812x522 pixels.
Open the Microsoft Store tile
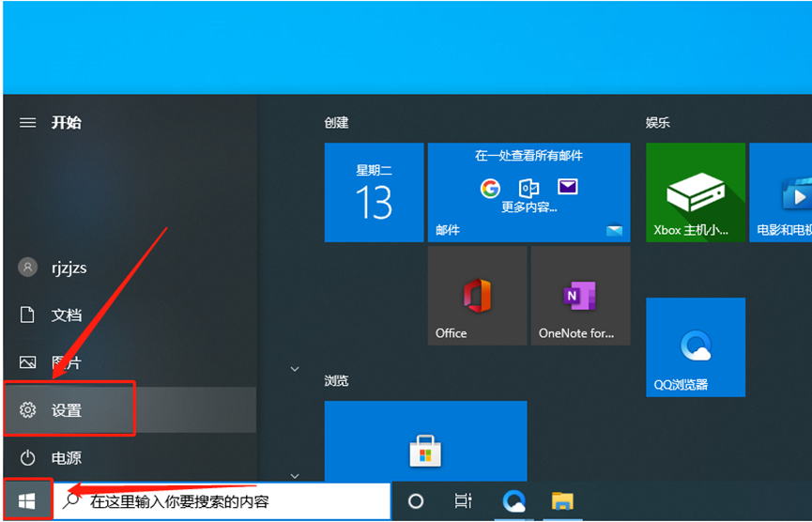[x=425, y=453]
